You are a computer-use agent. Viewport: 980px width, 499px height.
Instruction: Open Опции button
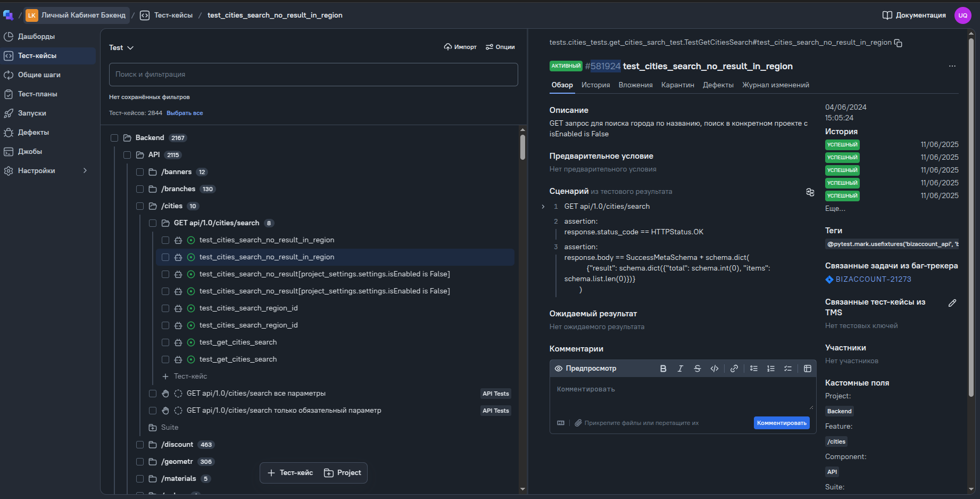tap(500, 47)
